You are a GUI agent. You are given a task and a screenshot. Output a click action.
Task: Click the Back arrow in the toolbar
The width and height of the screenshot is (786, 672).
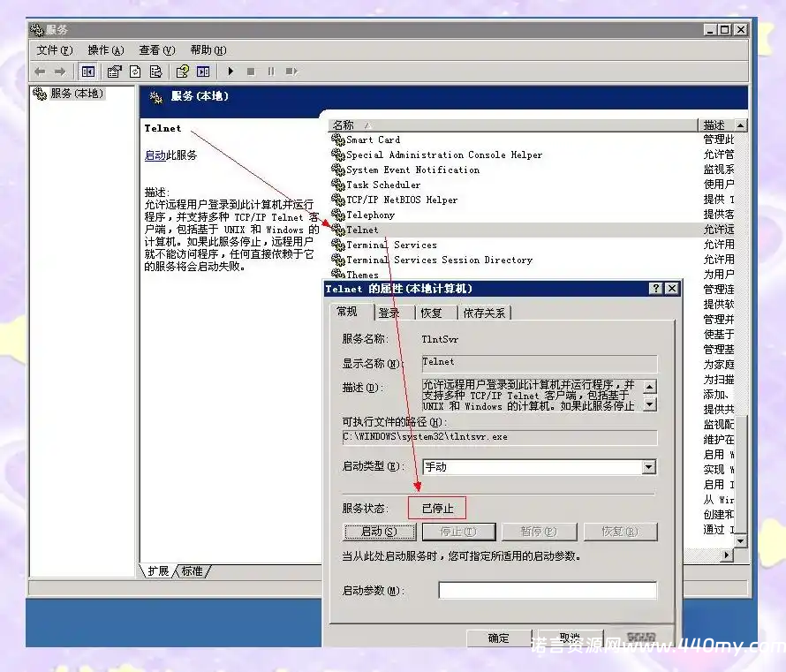coord(40,72)
